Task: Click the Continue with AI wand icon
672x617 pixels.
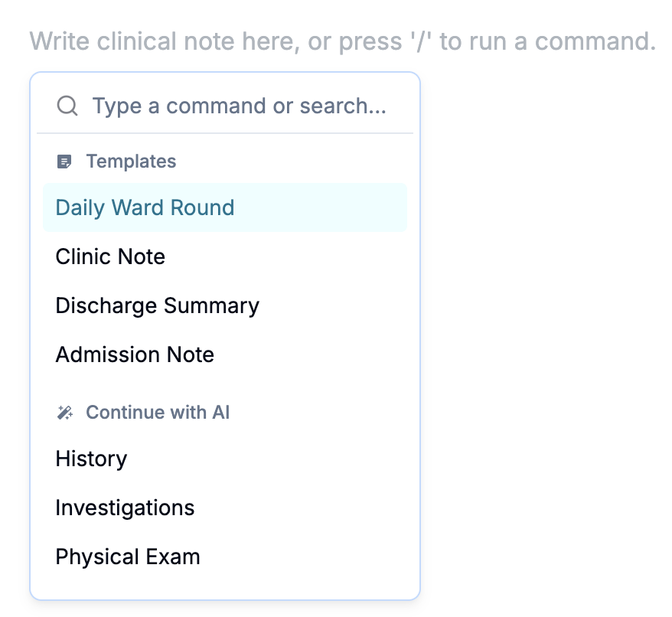Action: pos(65,413)
